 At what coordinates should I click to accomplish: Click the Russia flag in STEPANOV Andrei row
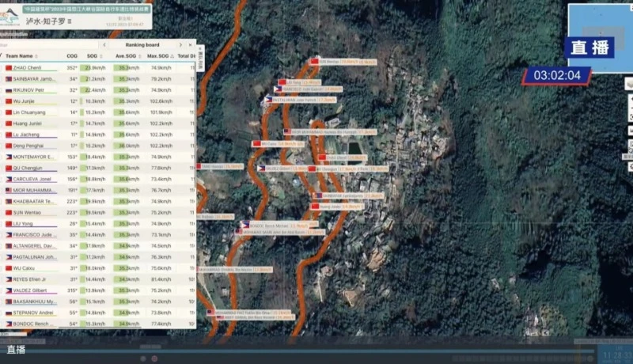point(9,313)
